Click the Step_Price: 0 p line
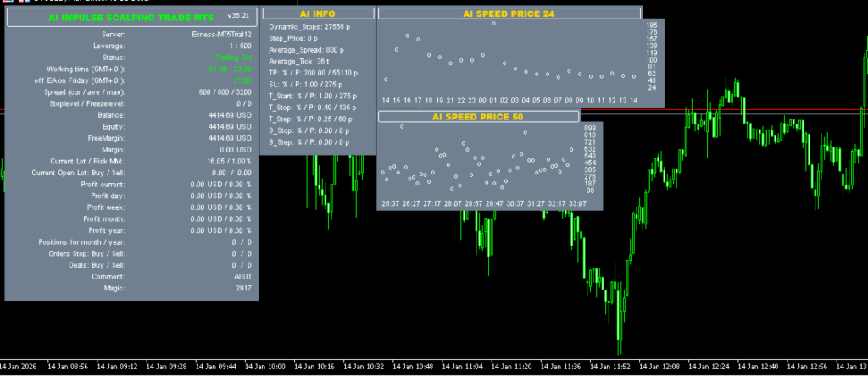This screenshot has width=868, height=376. point(293,38)
